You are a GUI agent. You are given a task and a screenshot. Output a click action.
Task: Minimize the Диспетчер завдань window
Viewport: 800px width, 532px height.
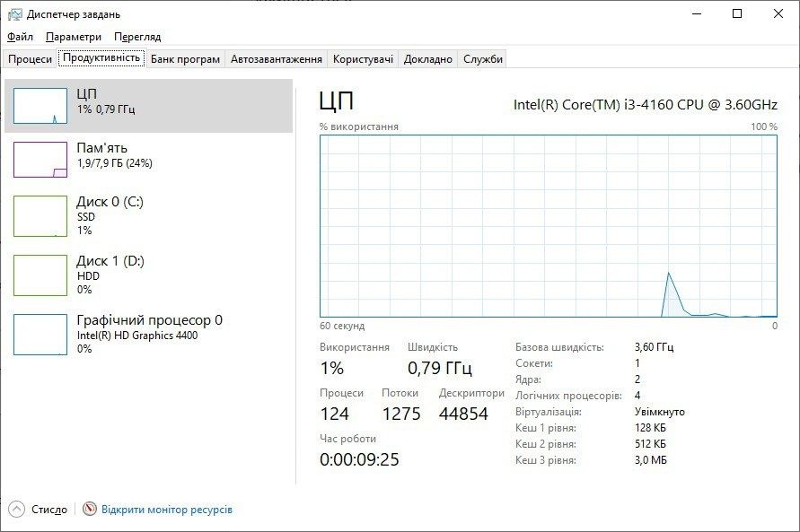tap(697, 13)
